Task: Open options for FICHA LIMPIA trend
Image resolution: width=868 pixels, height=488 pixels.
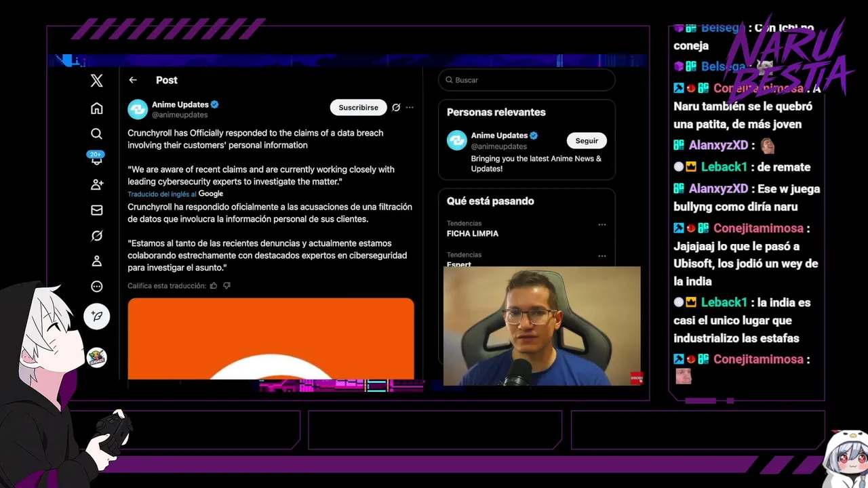Action: click(602, 225)
